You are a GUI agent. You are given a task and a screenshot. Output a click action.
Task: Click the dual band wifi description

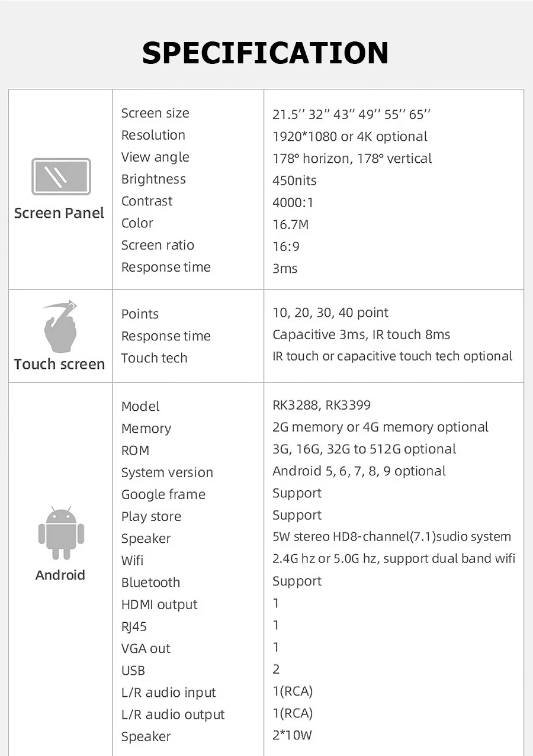click(x=393, y=558)
